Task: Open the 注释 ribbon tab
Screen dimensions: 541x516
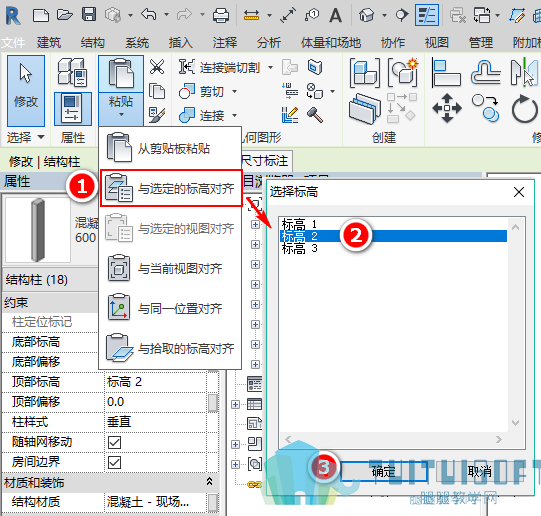Action: (x=225, y=42)
